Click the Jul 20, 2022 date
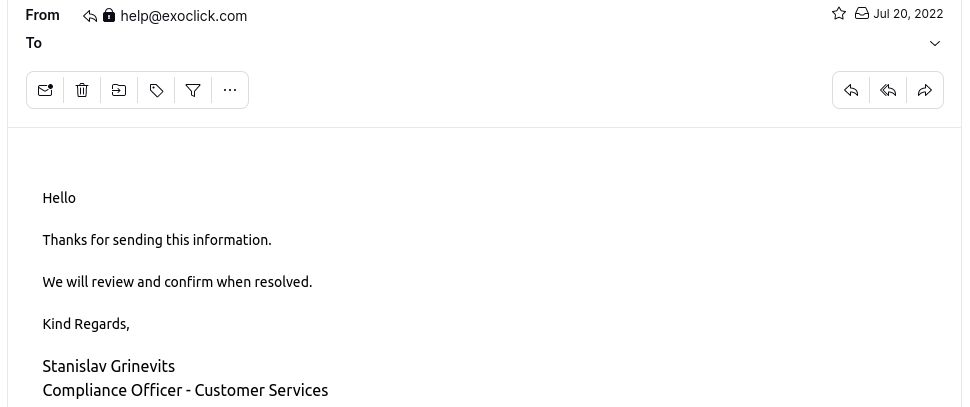970x407 pixels. 908,14
